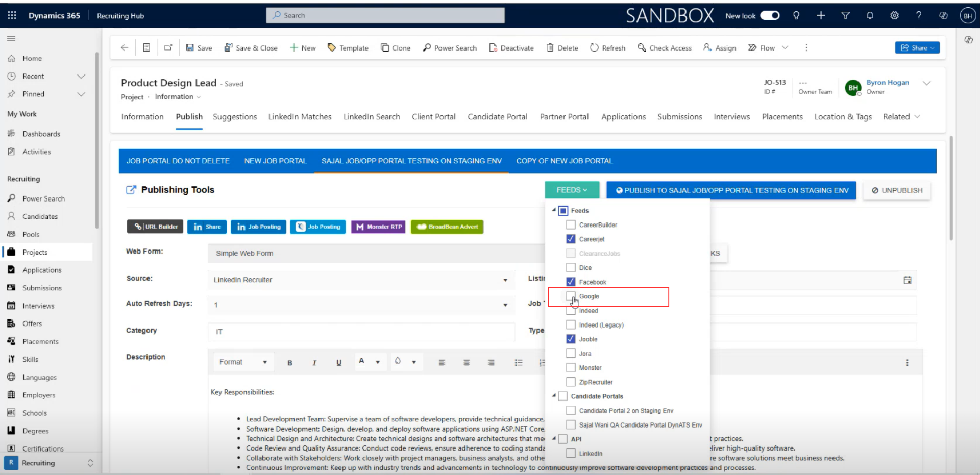Uncheck the Jooble feed
Viewport: 980px width, 475px height.
click(x=571, y=339)
